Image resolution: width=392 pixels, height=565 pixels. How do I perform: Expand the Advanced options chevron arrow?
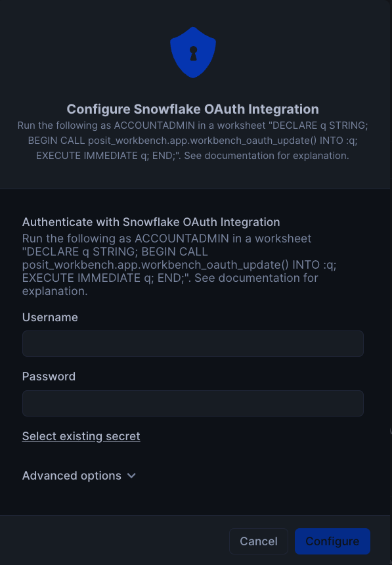131,476
